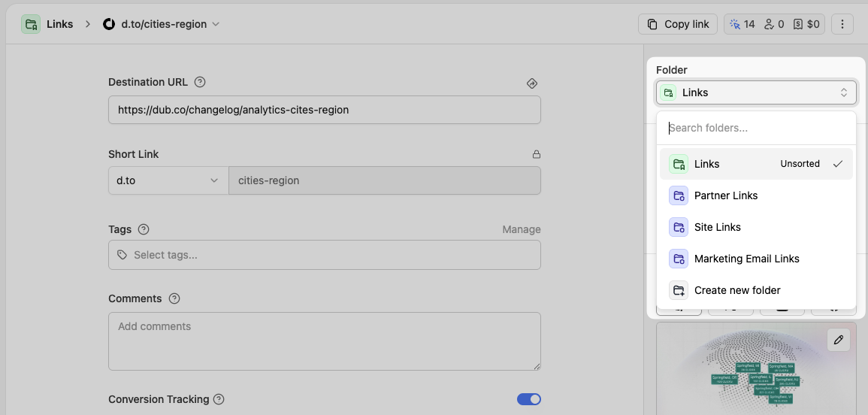Image resolution: width=868 pixels, height=415 pixels.
Task: Open the Select tags dropdown
Action: (x=325, y=255)
